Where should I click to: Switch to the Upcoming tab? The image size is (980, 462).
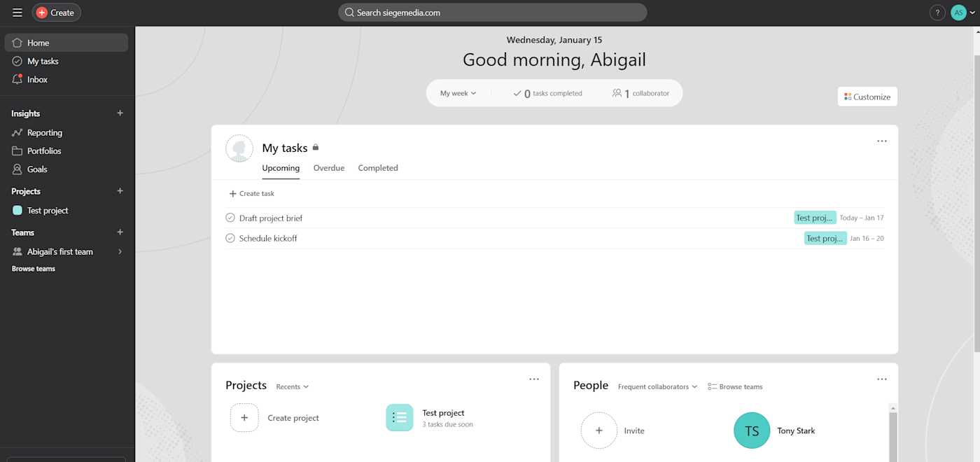coord(281,168)
